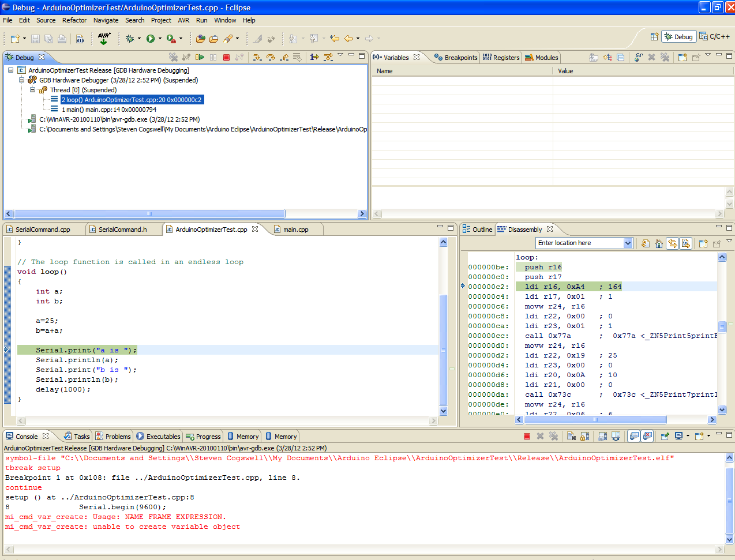Switch to the Registers tab
Screen dimensions: 735x560
point(501,58)
